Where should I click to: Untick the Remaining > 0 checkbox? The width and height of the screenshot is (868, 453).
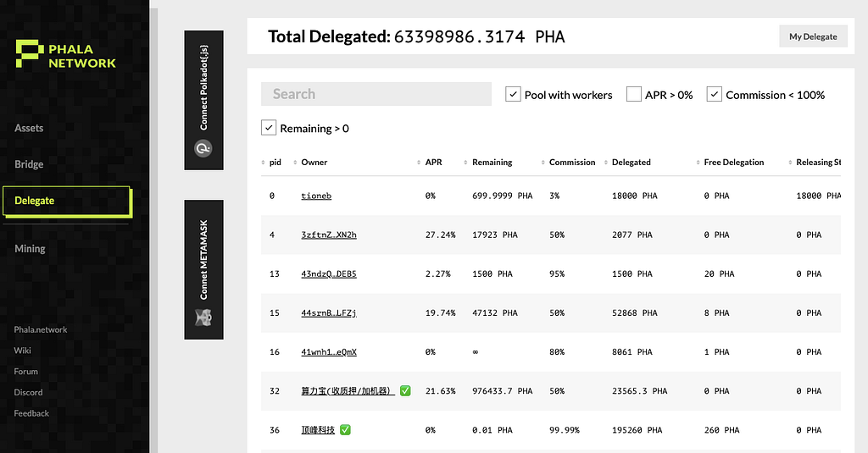click(269, 128)
